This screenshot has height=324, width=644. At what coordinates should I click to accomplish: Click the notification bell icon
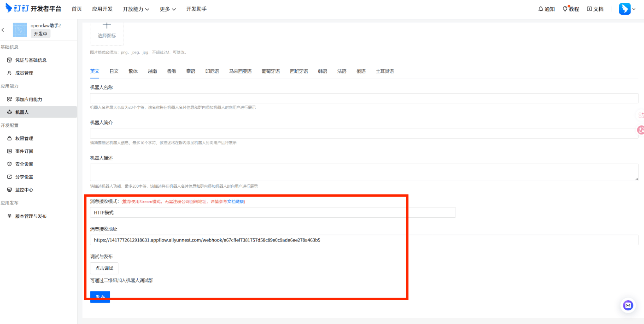tap(541, 9)
